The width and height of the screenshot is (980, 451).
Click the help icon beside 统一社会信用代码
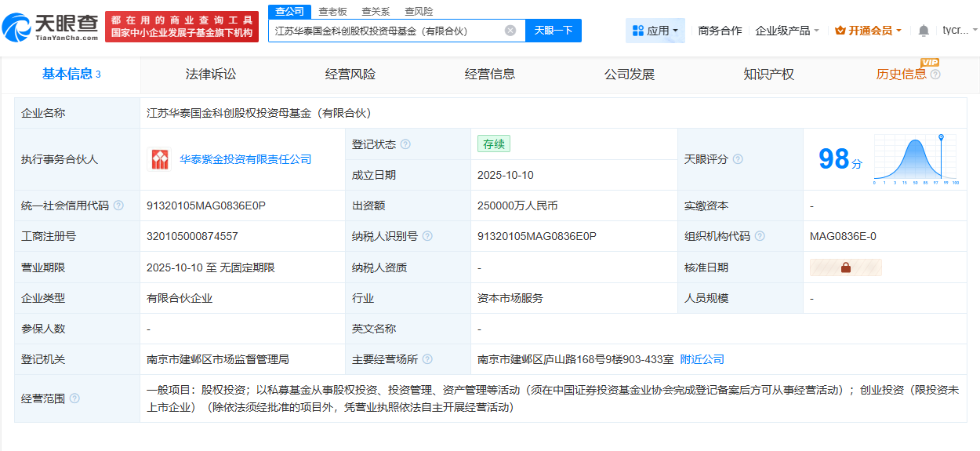[x=118, y=205]
